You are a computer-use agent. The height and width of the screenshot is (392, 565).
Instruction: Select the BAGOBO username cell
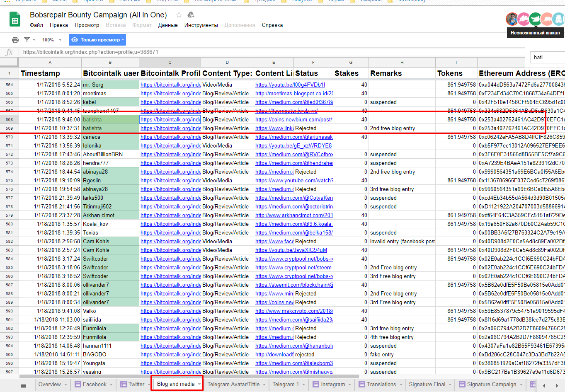pyautogui.click(x=110, y=354)
